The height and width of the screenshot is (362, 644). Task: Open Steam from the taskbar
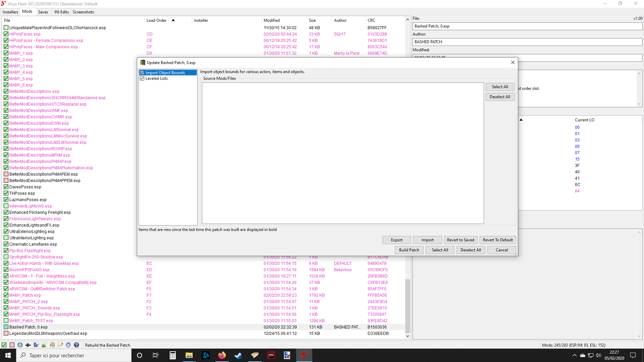[238, 355]
